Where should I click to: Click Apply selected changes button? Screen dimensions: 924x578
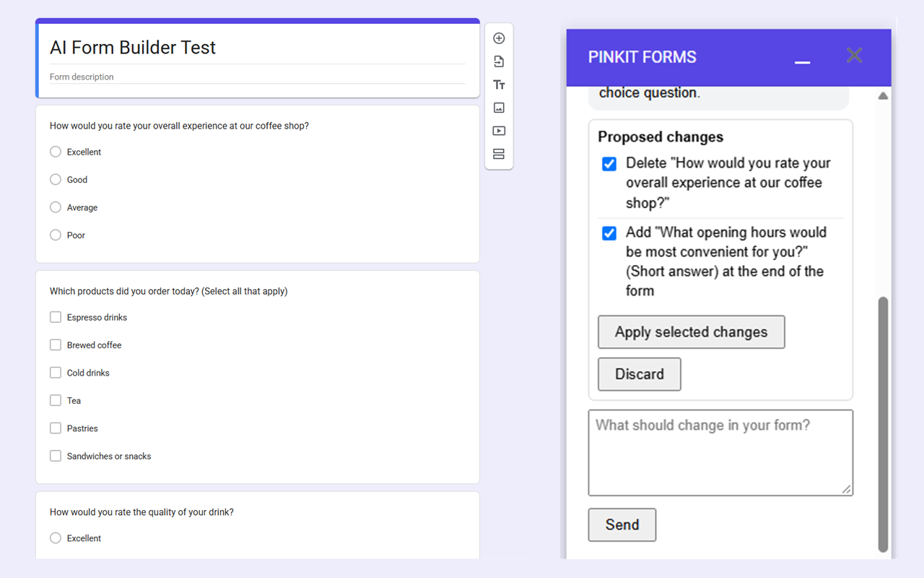pos(692,332)
